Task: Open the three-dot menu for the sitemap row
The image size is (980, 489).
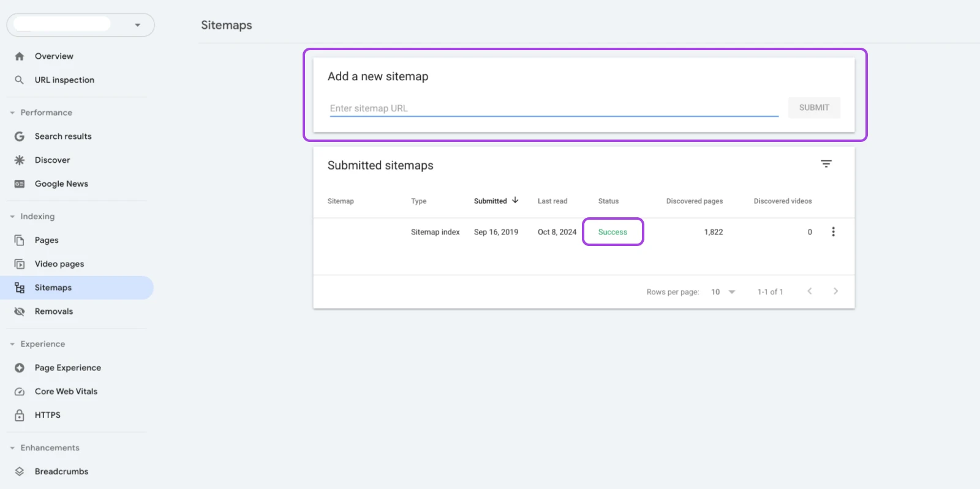Action: [833, 232]
